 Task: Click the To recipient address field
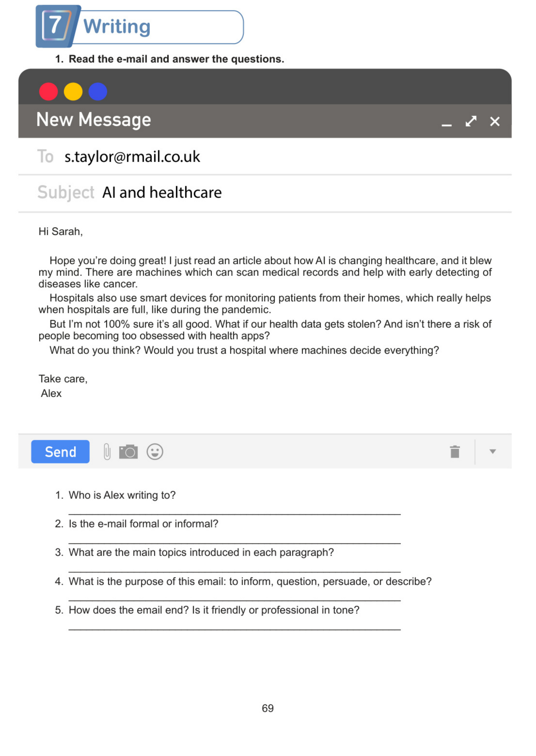(132, 156)
